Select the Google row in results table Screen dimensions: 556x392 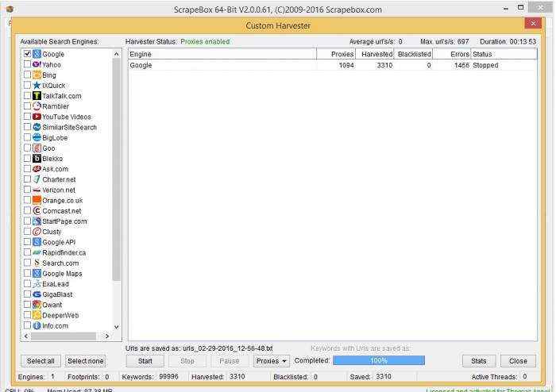(332, 65)
